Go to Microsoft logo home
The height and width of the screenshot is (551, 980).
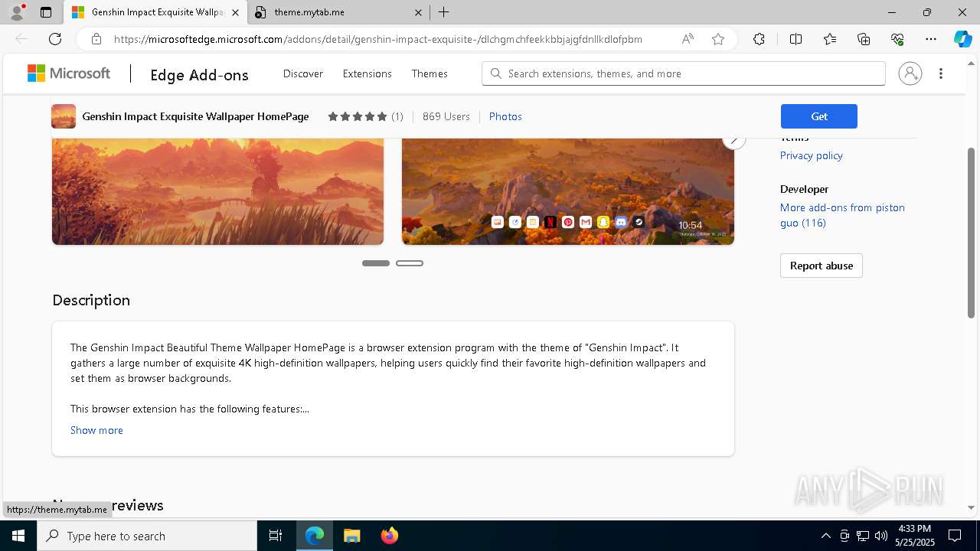coord(69,73)
